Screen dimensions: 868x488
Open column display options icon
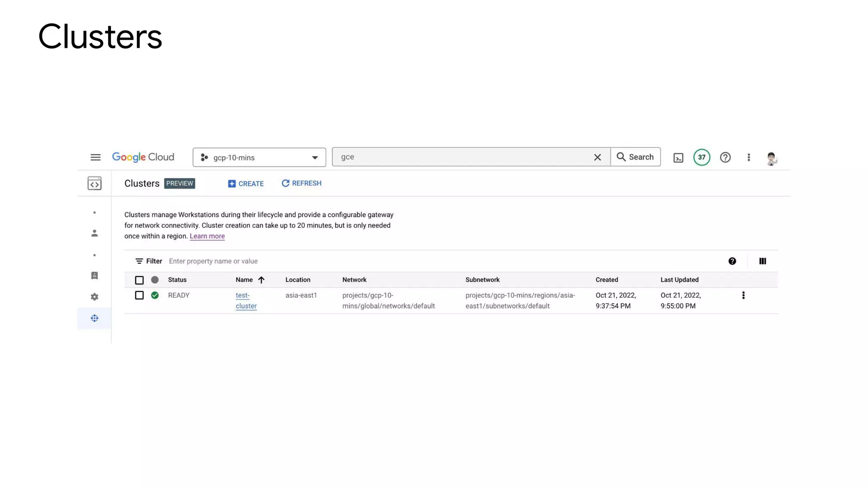(762, 261)
